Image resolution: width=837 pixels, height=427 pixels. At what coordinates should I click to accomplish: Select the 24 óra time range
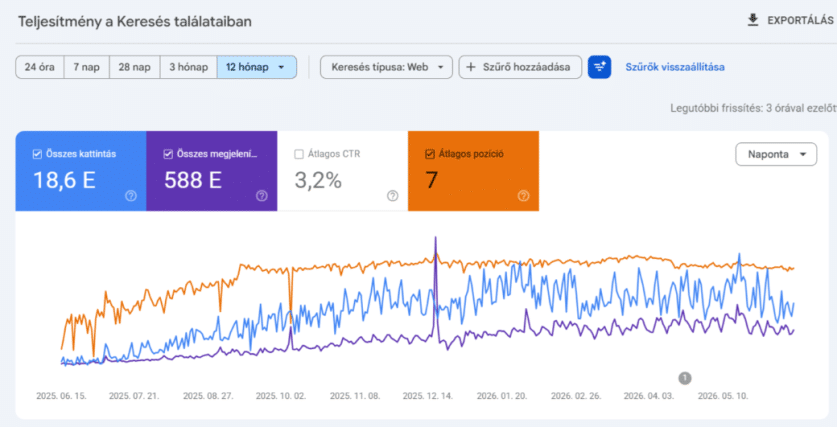40,67
